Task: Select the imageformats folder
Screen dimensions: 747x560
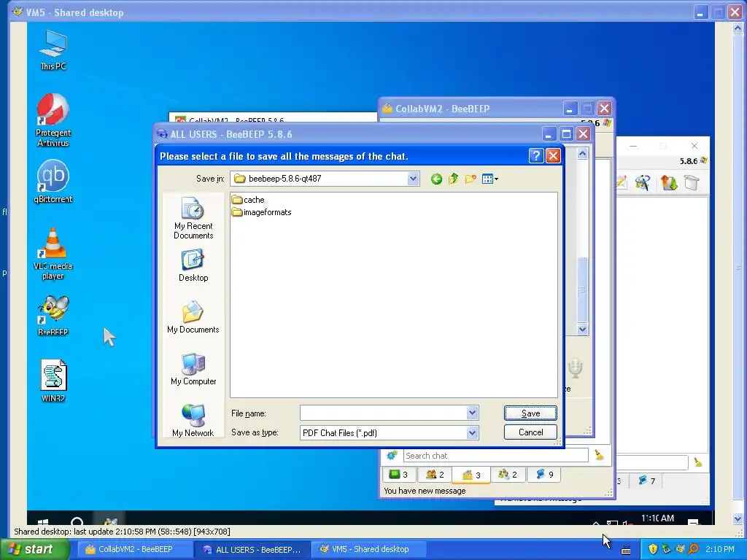Action: pyautogui.click(x=262, y=212)
